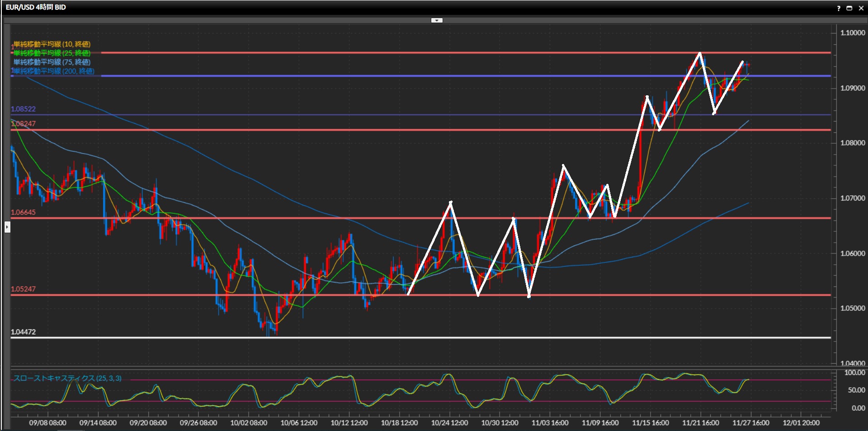
Task: Maximize the EUR/USD chart window
Action: [849, 8]
